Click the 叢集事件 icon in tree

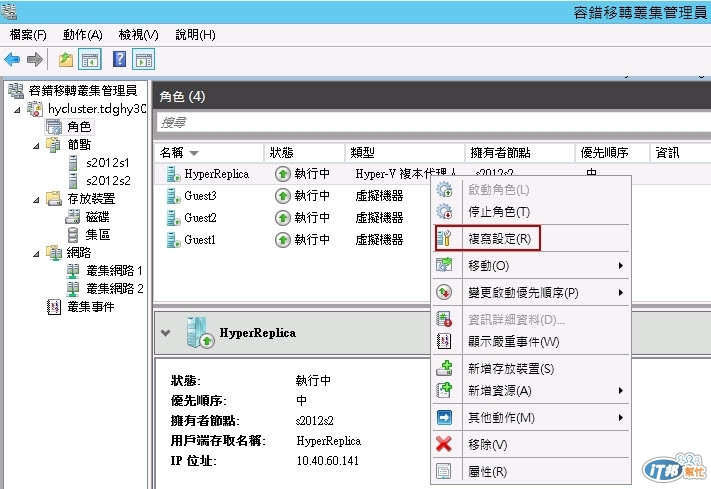(54, 307)
